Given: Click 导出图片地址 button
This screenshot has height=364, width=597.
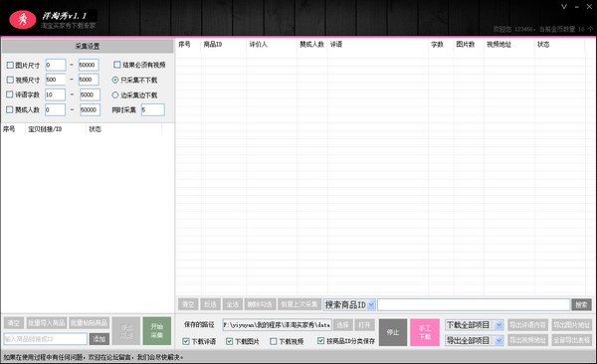Looking at the screenshot, I should tap(572, 325).
